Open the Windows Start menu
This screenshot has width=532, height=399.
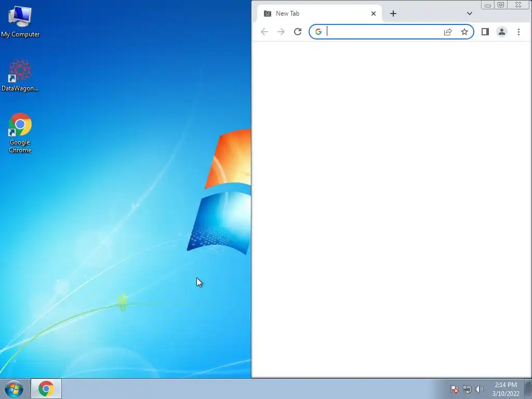tap(14, 389)
